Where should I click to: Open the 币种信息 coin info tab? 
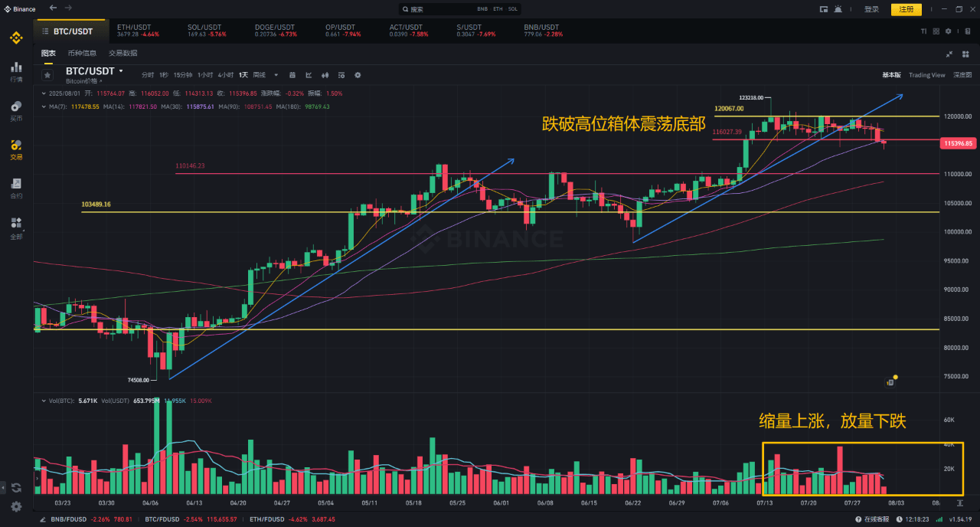(82, 53)
